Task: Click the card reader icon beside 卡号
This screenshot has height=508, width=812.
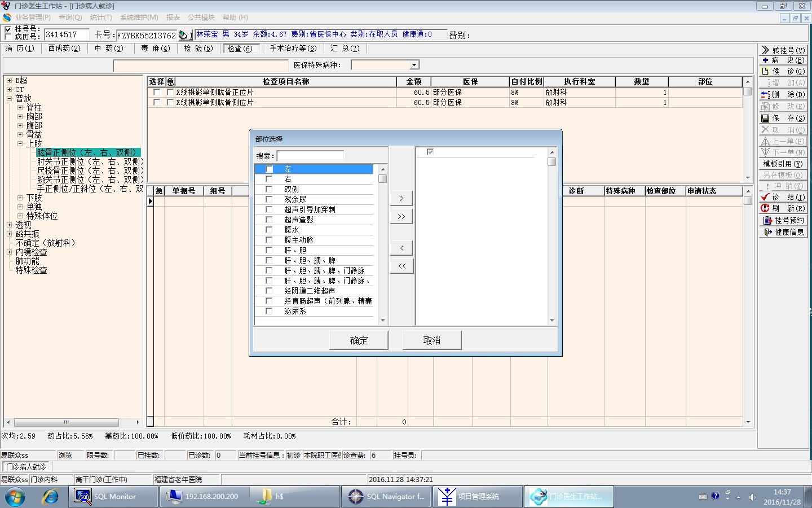Action: click(183, 35)
